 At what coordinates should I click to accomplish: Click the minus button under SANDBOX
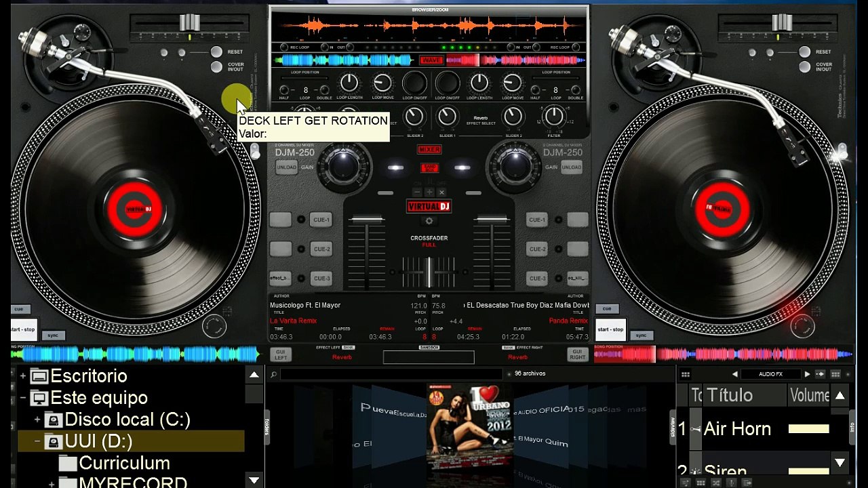click(417, 192)
